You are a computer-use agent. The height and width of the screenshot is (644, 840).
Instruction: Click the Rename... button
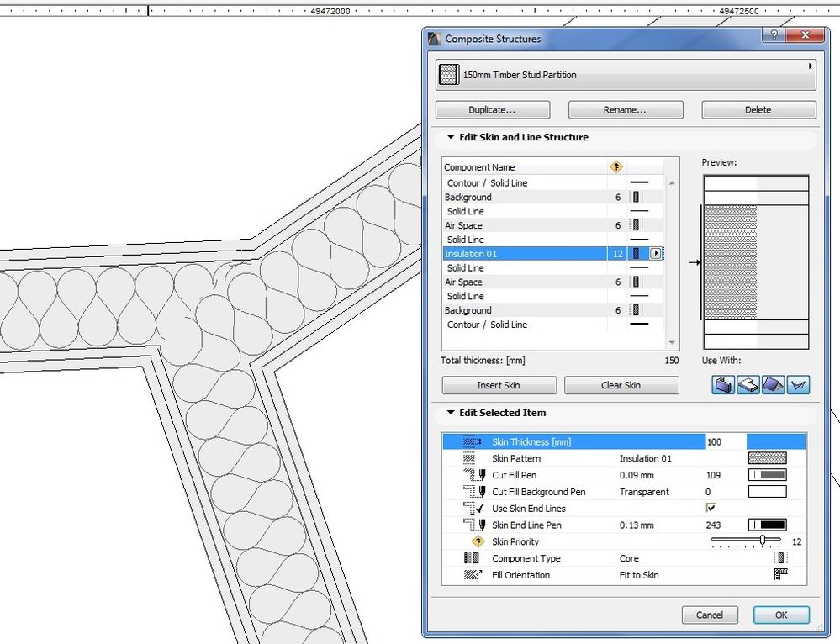click(x=626, y=110)
